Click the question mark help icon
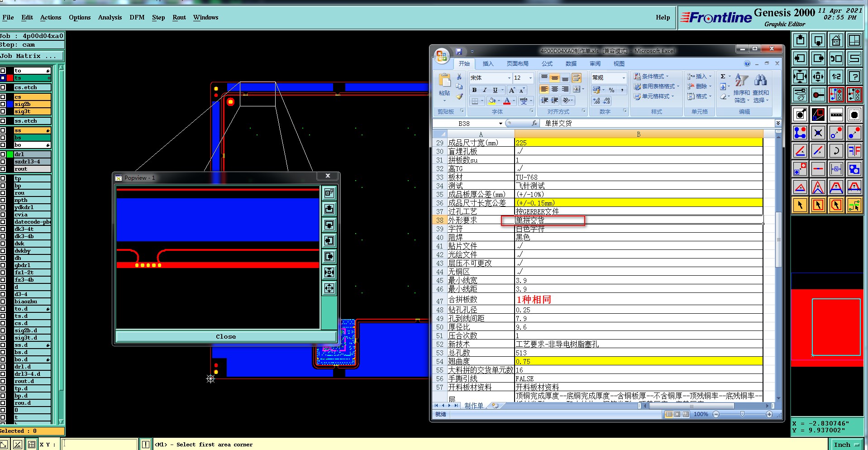868x450 pixels. pos(854,77)
